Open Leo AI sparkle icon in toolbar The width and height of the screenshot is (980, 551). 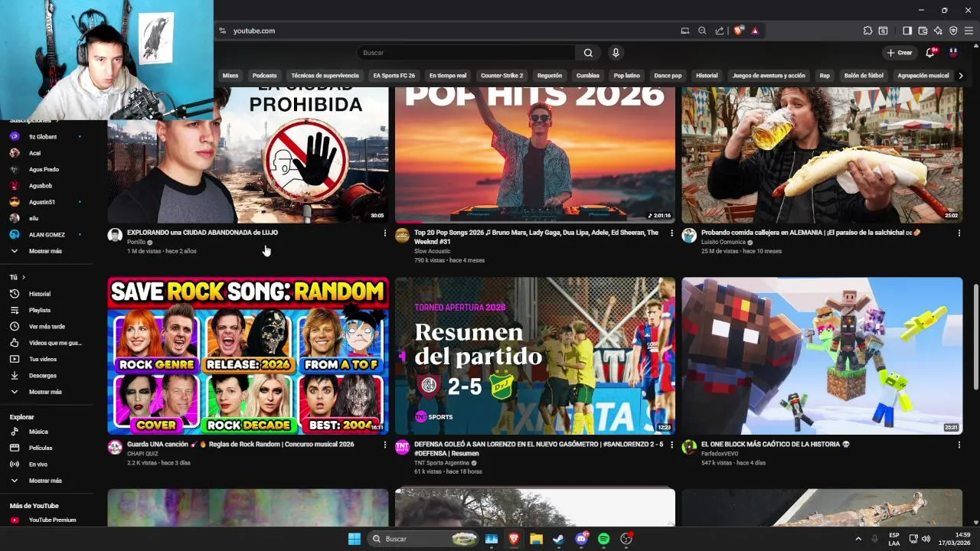[938, 31]
